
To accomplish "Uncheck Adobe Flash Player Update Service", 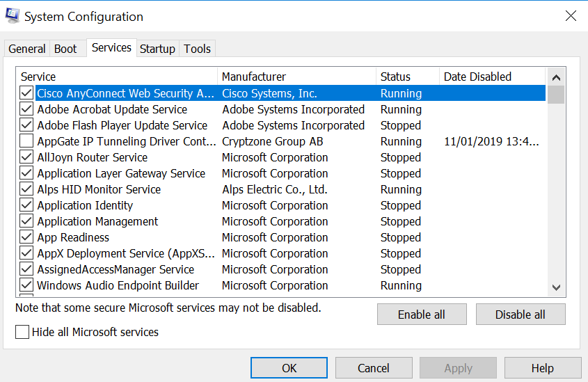I will click(26, 125).
